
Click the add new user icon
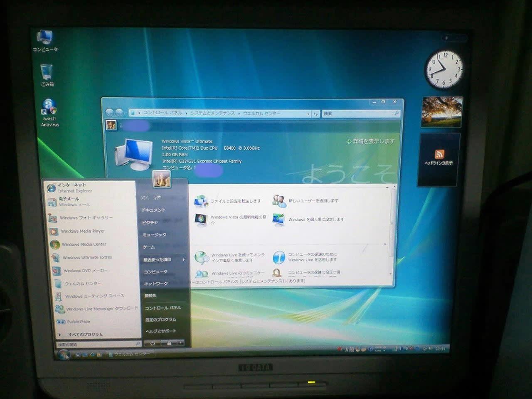point(279,201)
